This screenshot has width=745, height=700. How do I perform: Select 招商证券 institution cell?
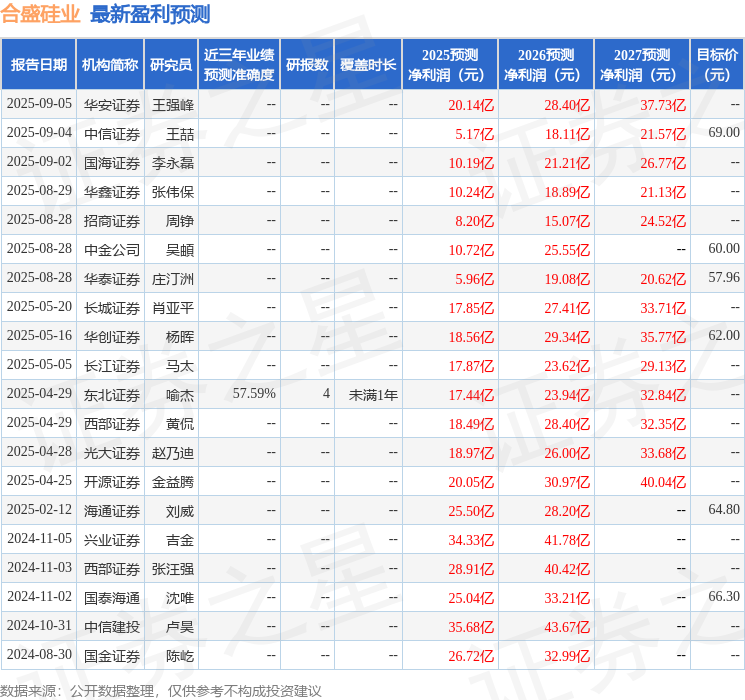[112, 221]
